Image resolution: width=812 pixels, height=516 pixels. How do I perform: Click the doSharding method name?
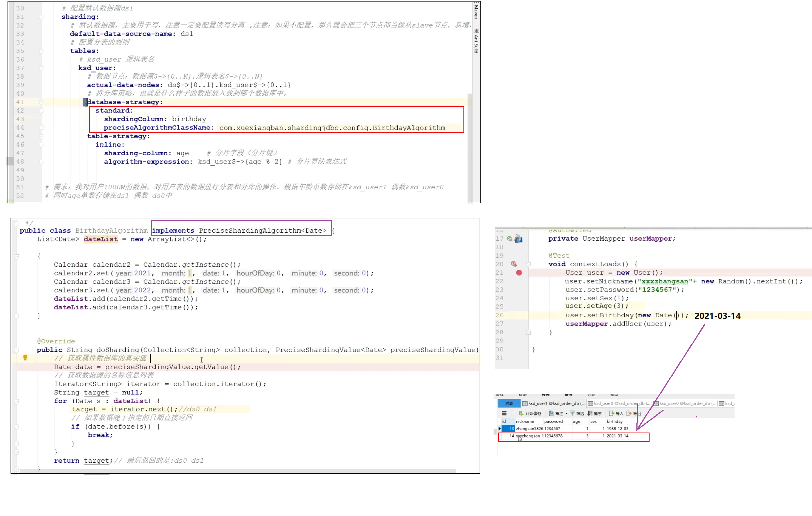(118, 350)
